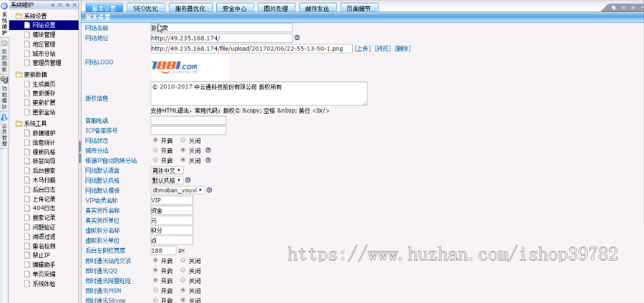644x303 pixels.
Task: Set 网站状态 to 关闭
Action: 183,140
